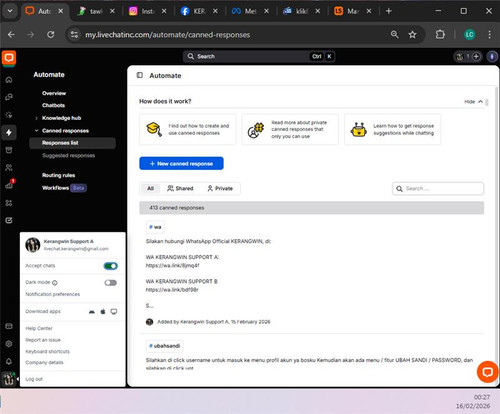Open Company details link
Viewport: 500px width, 414px height.
click(44, 362)
